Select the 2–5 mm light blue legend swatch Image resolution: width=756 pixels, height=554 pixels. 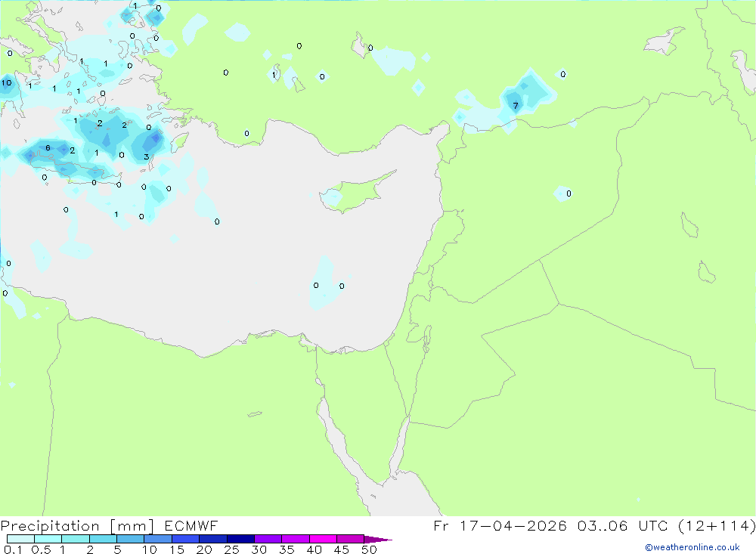click(103, 539)
